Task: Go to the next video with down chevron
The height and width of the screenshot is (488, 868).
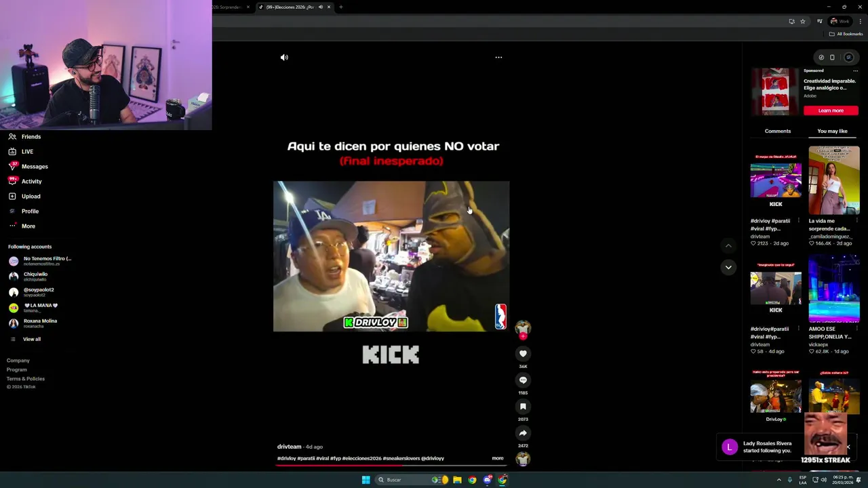Action: tap(728, 267)
